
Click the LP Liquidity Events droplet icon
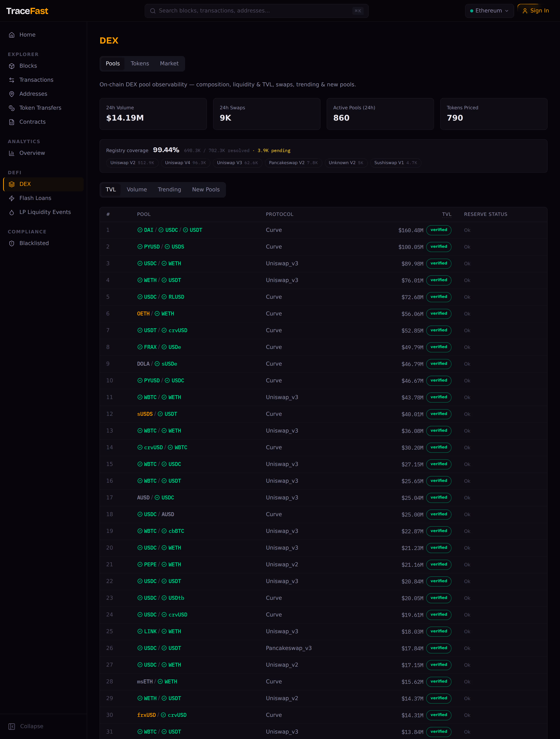point(12,213)
